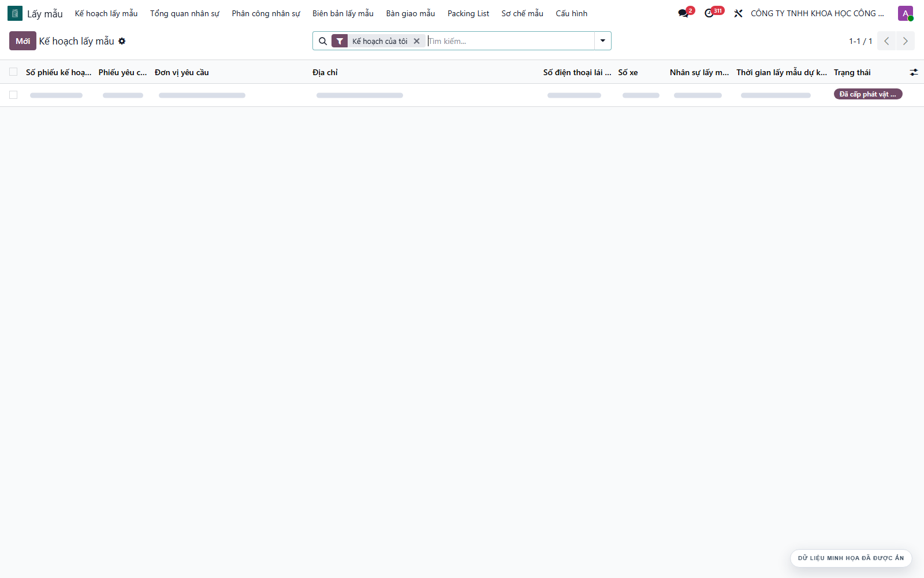Open the Bàn giao mẫu menu
Viewport: 924px width, 578px height.
coord(411,13)
